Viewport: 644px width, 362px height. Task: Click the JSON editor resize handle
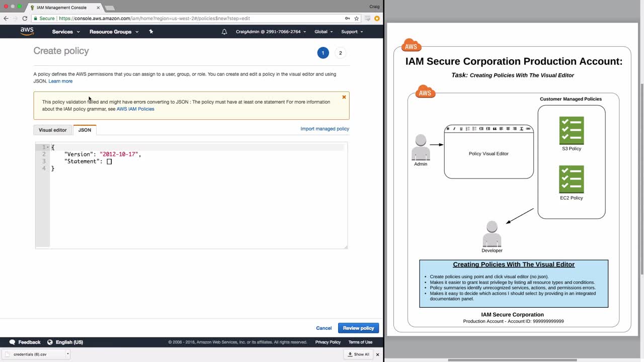point(346,246)
